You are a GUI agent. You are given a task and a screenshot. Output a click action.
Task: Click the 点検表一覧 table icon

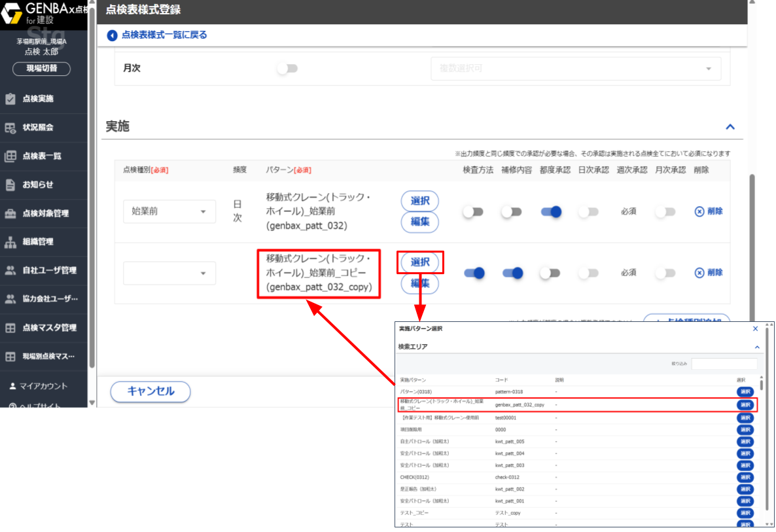(x=10, y=156)
